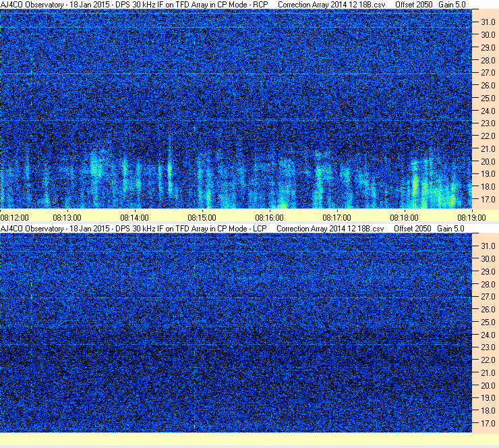Screen dimensions: 499x448
Task: Pick the 26.0 frequency label in LCP panel
Action: point(488,309)
